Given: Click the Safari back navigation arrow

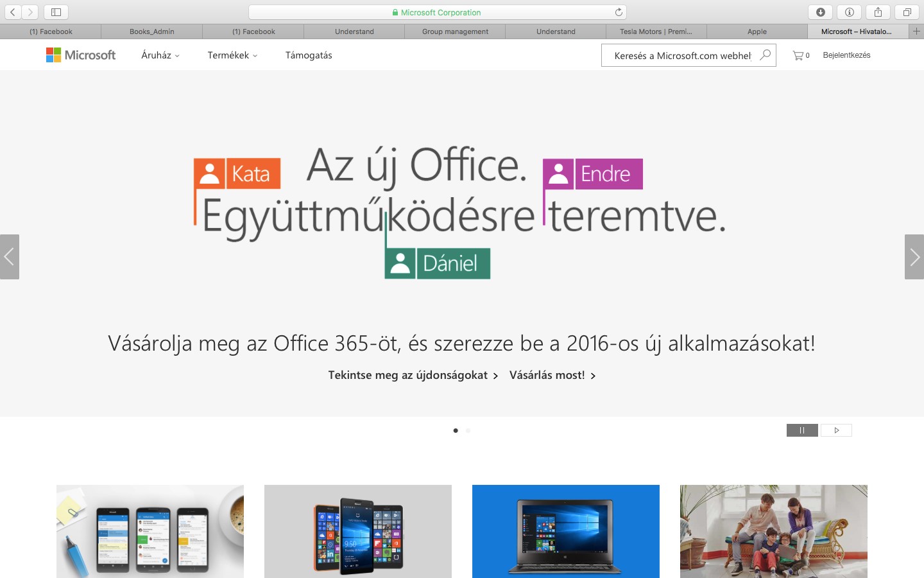Looking at the screenshot, I should pyautogui.click(x=13, y=12).
